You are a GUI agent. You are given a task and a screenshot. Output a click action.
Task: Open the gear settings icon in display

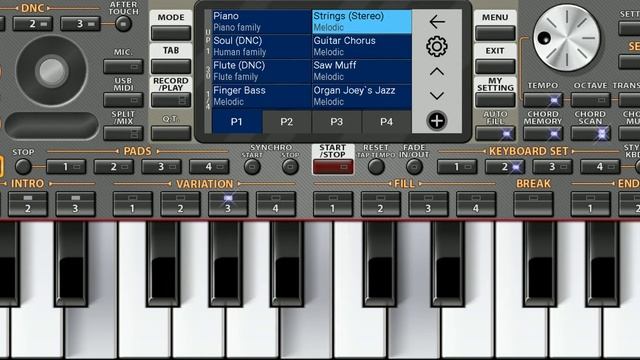[x=437, y=47]
